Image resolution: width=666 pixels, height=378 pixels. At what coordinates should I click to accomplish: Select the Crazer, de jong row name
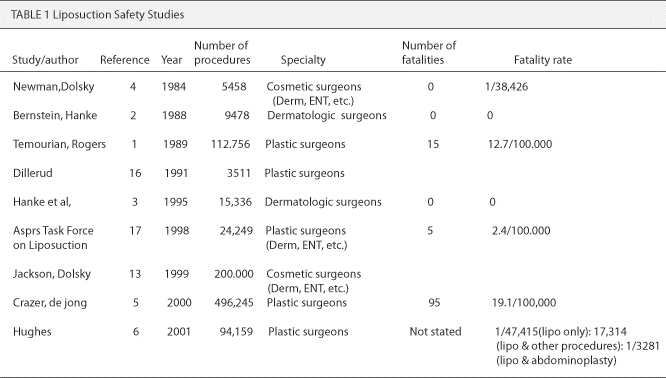click(50, 303)
